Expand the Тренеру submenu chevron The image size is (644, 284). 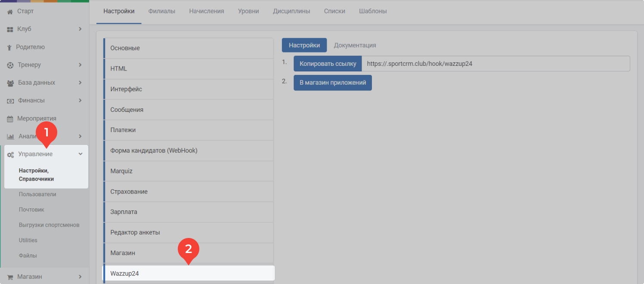(x=80, y=65)
